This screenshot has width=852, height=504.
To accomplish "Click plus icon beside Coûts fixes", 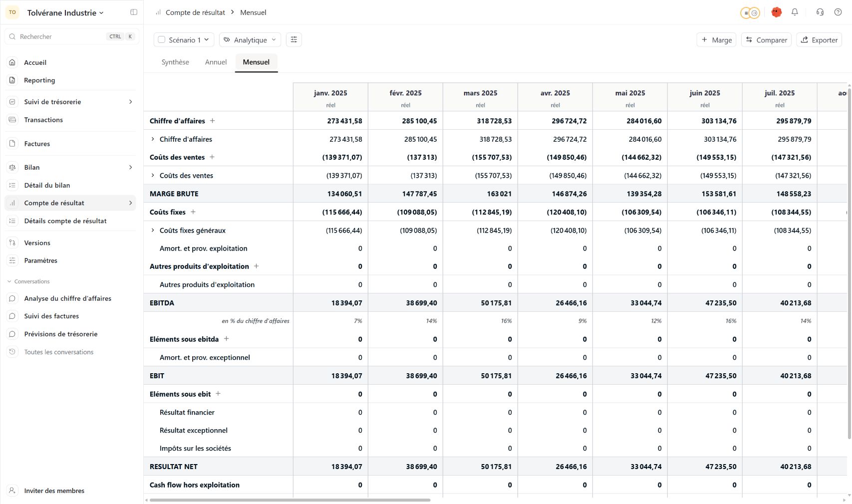I will 193,212.
